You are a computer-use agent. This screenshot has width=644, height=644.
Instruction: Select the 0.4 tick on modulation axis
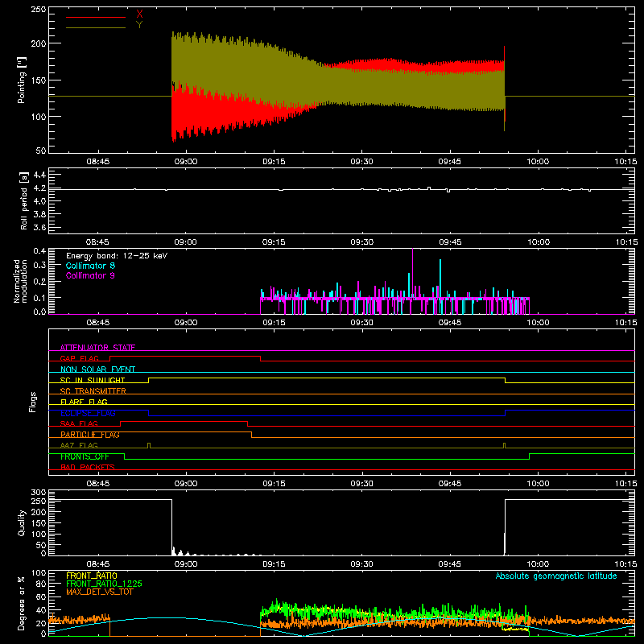pyautogui.click(x=39, y=251)
